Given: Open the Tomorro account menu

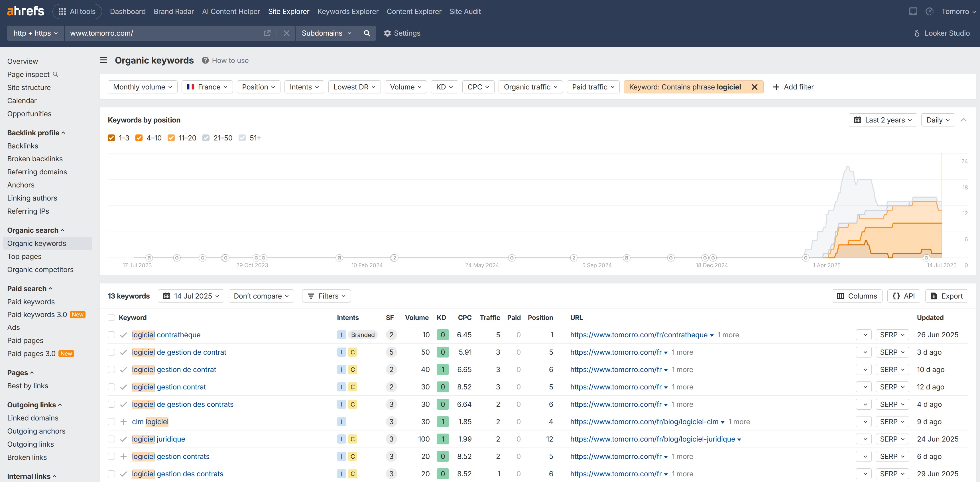Looking at the screenshot, I should click(x=958, y=11).
